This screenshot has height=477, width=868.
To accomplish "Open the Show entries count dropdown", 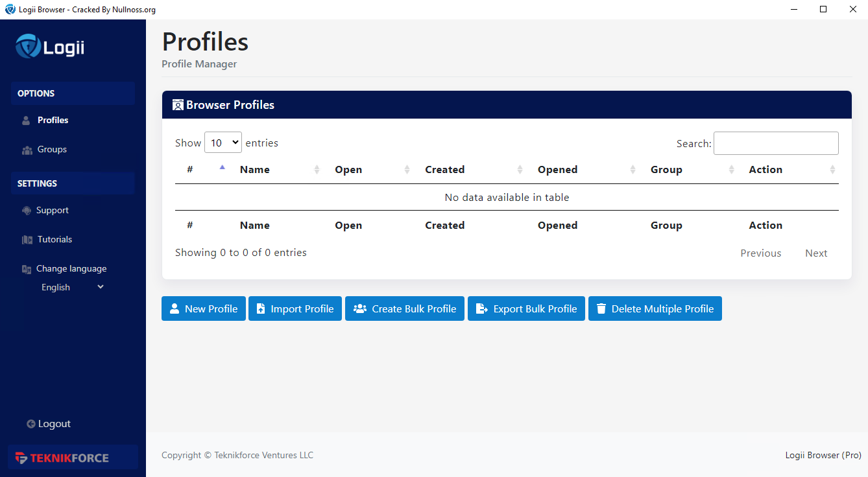I will pos(223,143).
